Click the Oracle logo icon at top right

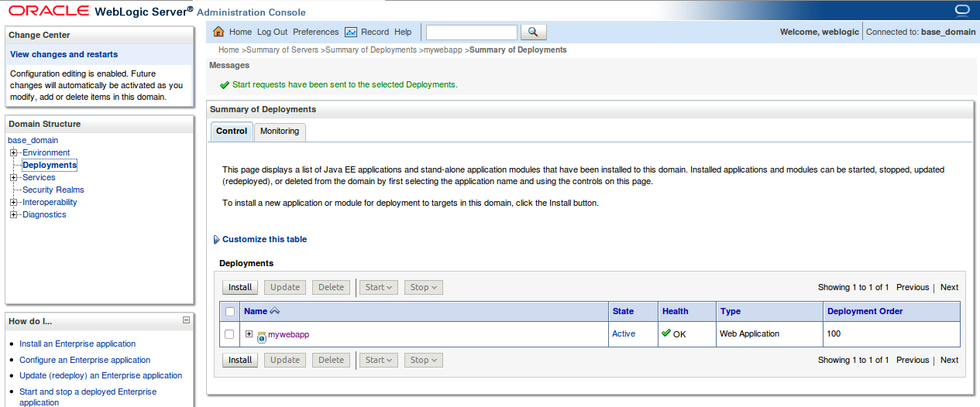(x=962, y=10)
